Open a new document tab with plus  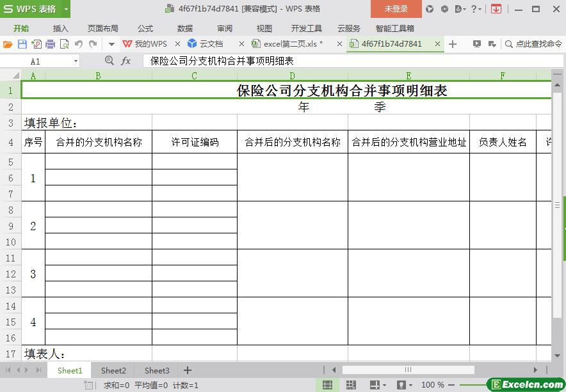453,44
